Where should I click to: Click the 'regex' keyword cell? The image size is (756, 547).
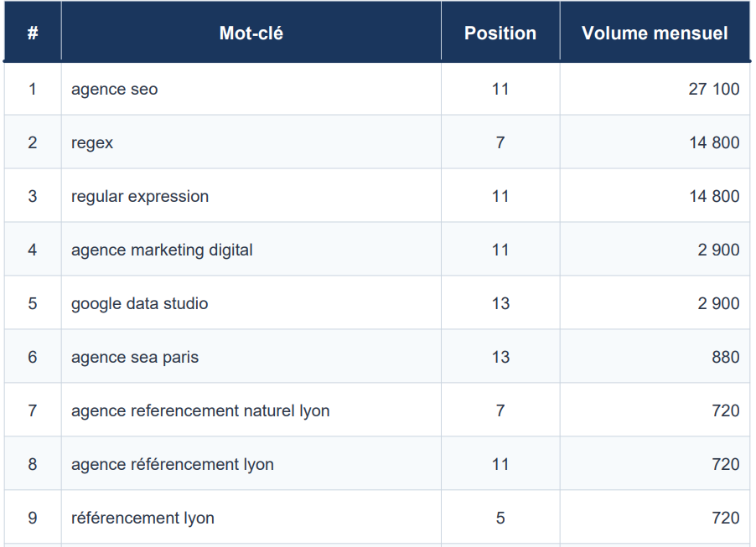[92, 142]
